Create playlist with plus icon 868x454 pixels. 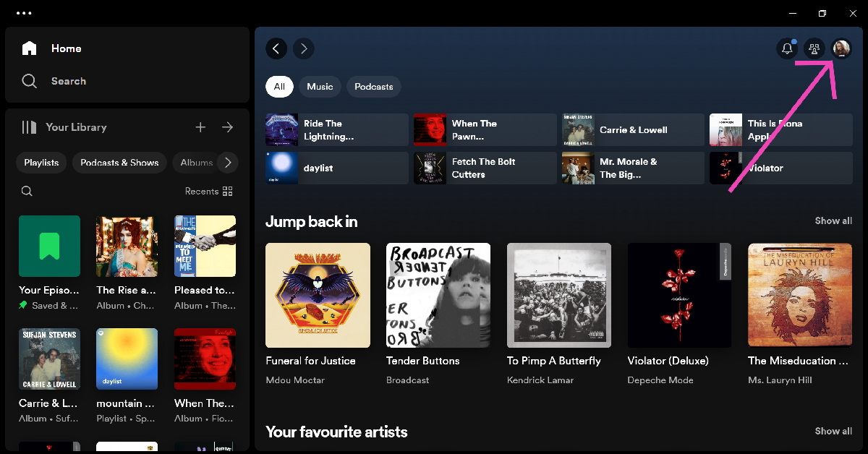click(200, 127)
